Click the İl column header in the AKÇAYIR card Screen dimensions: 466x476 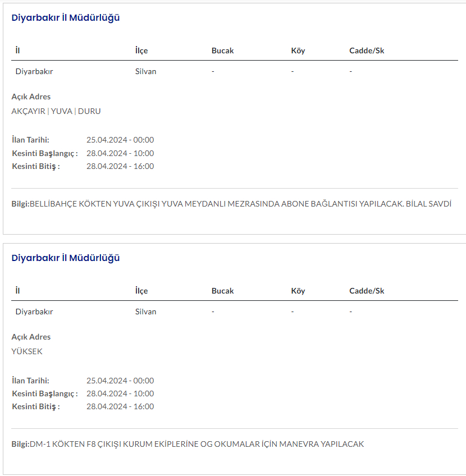coord(18,51)
